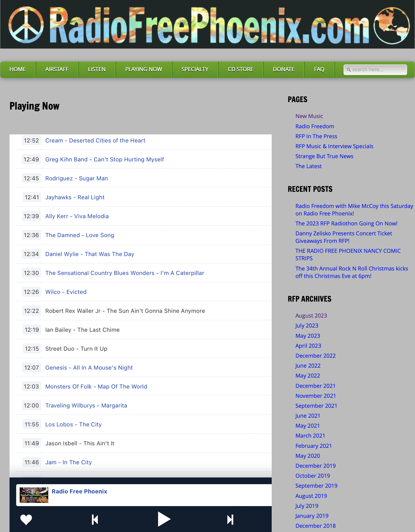Open the December 2018 archive
Screen dimensions: 415x532
(x=315, y=526)
